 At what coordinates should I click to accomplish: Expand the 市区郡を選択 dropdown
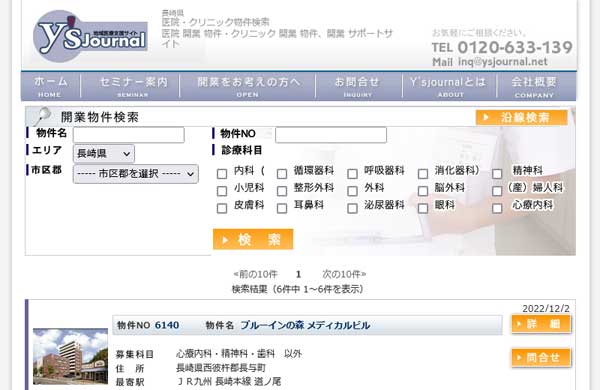[136, 174]
